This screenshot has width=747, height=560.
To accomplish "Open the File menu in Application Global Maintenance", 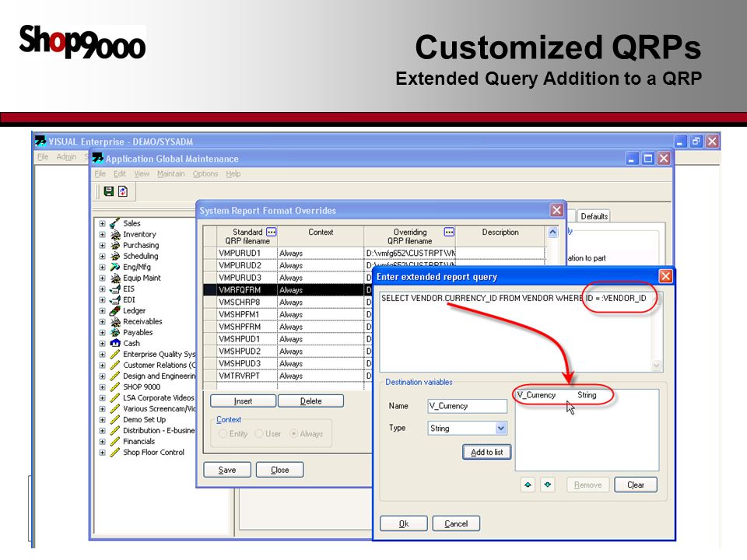I will click(x=100, y=173).
